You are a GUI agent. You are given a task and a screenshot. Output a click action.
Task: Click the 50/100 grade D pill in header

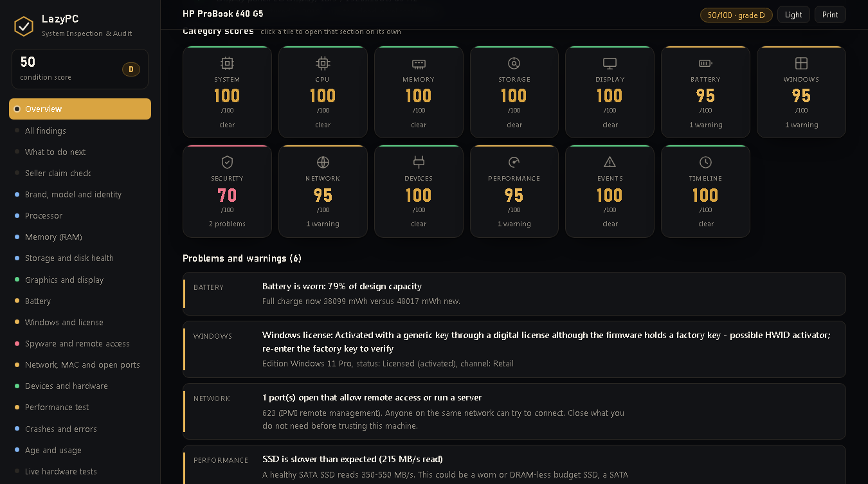(736, 15)
